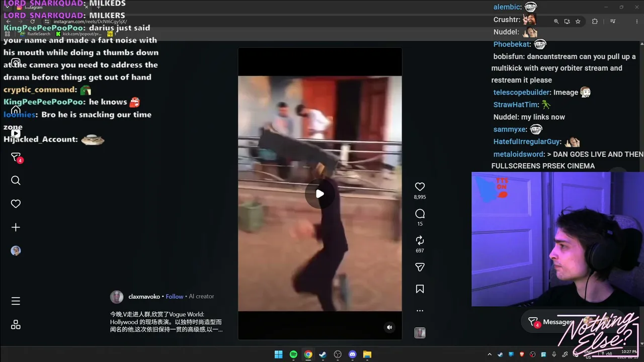Reload the page in Chrome
Screen dimensions: 644x362
[32, 22]
